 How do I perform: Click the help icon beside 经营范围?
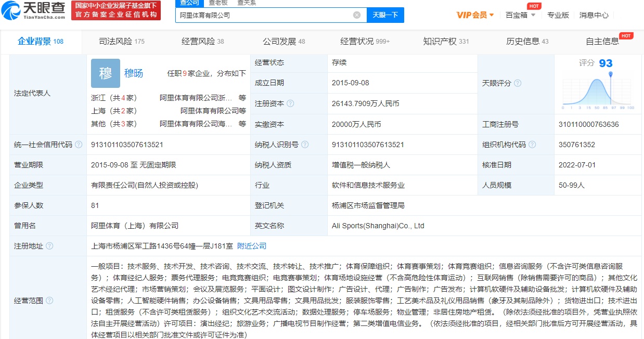coord(49,301)
